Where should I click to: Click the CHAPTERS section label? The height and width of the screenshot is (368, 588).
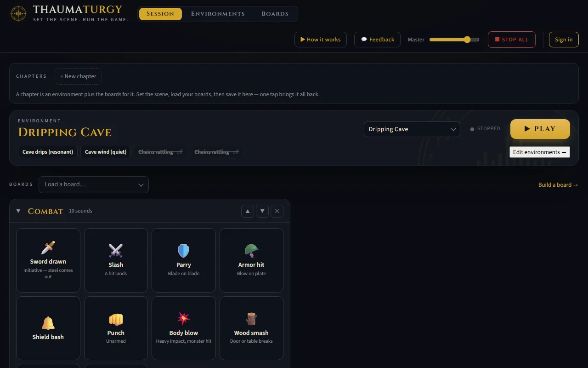coord(31,76)
